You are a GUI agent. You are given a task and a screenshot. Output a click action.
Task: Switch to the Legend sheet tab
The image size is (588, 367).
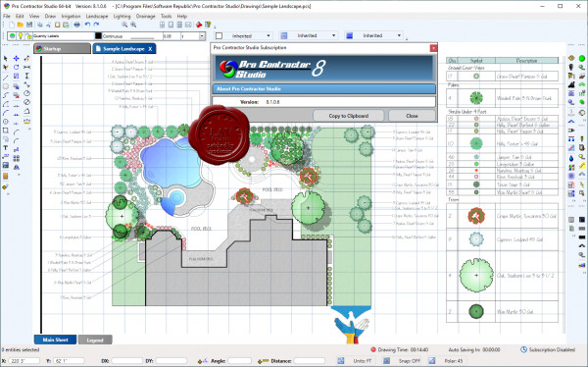tap(95, 340)
